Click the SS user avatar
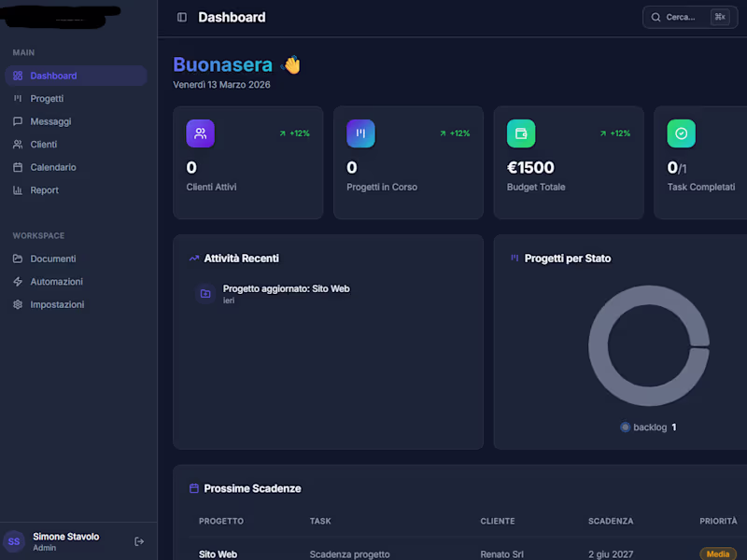 14,541
